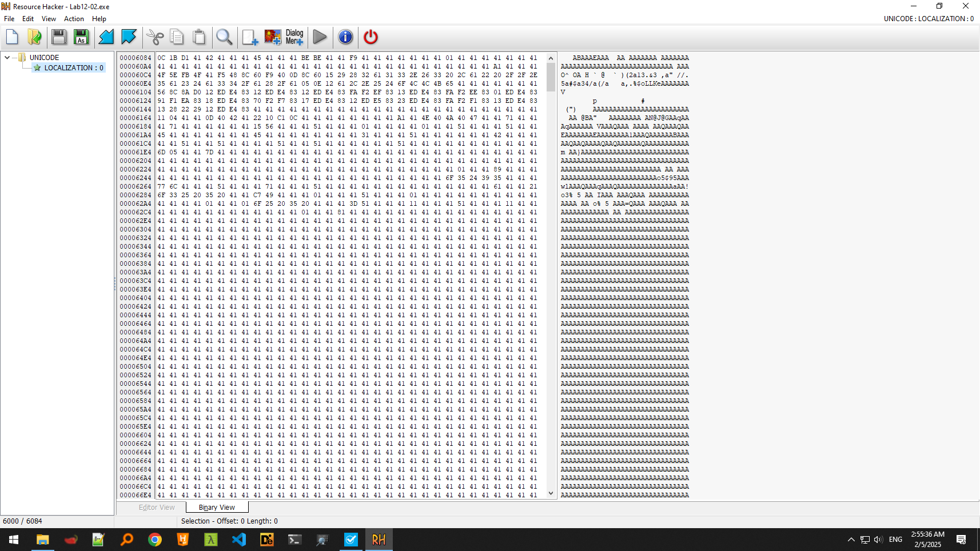Click the Cut scissors icon
Viewport: 980px width, 551px height.
coord(154,37)
